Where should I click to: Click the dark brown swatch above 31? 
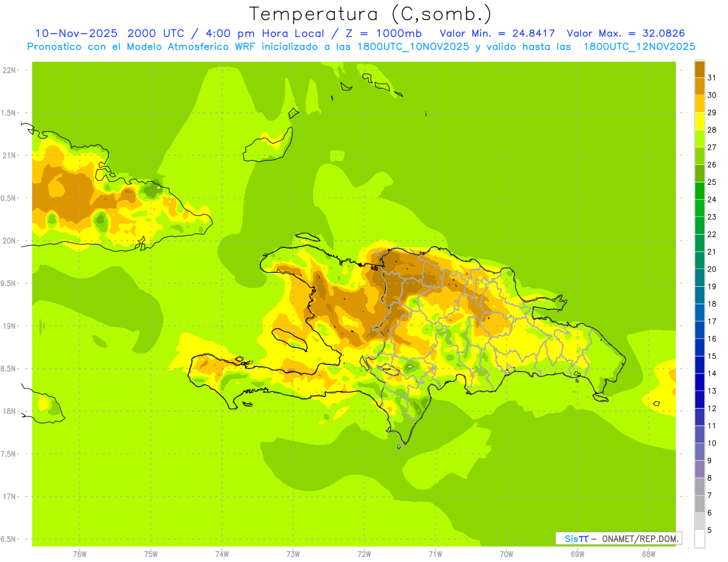pos(699,69)
